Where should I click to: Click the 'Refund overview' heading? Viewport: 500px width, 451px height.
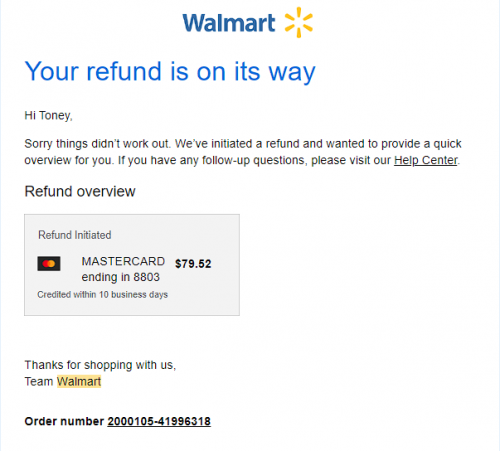click(x=80, y=192)
